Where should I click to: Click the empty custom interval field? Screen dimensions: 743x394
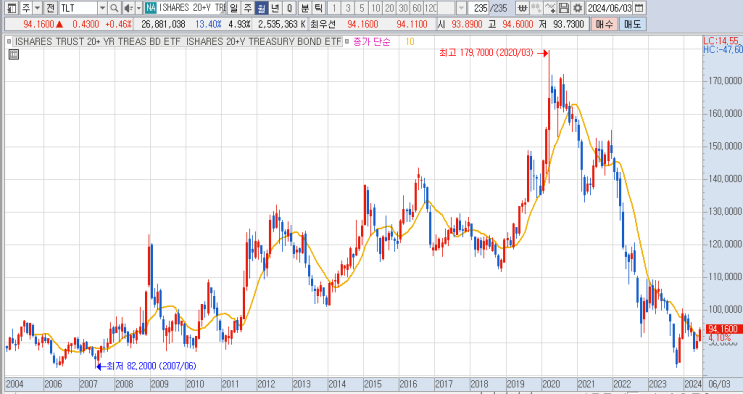447,8
